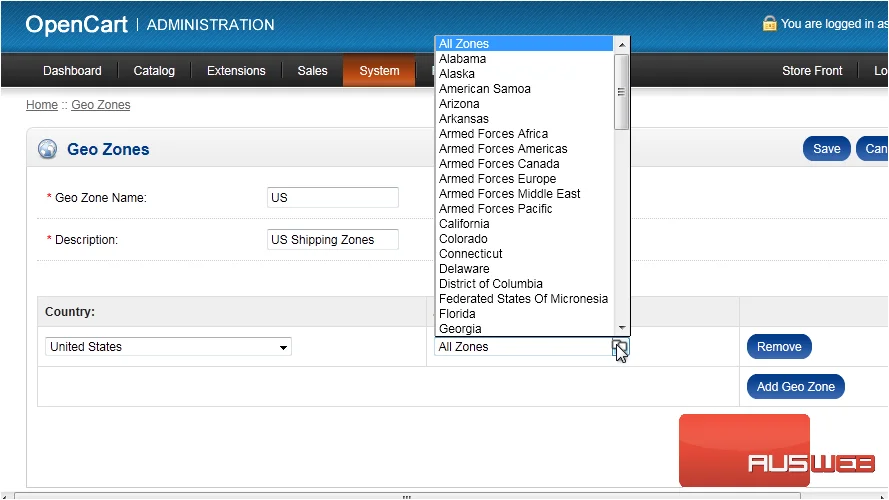
Task: Save the geo zone
Action: [827, 149]
